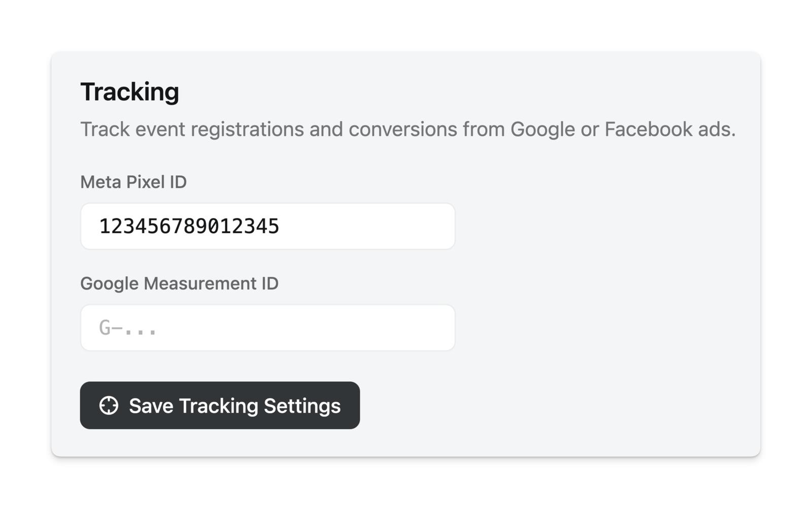Click the word Settings on the dark button
This screenshot has width=812, height=508.
coord(302,406)
